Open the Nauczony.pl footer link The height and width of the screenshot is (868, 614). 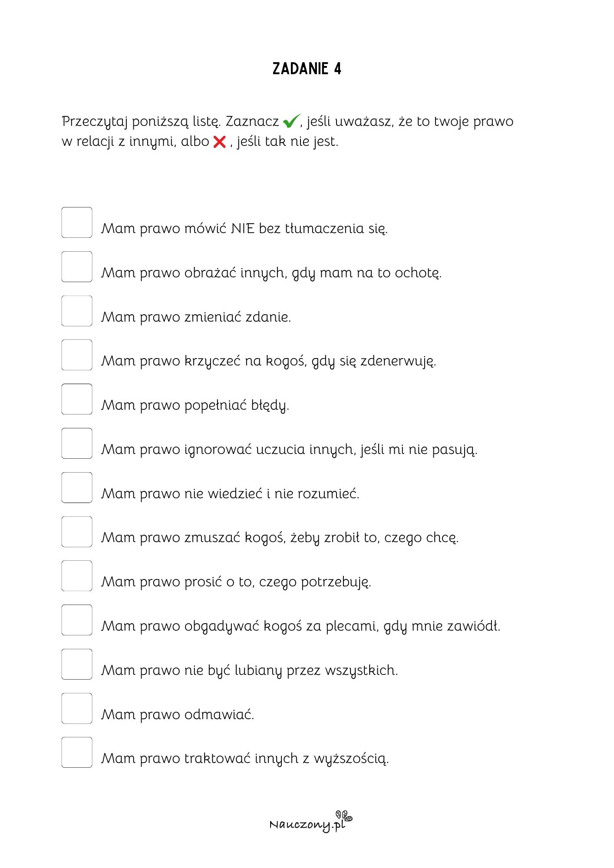(310, 821)
